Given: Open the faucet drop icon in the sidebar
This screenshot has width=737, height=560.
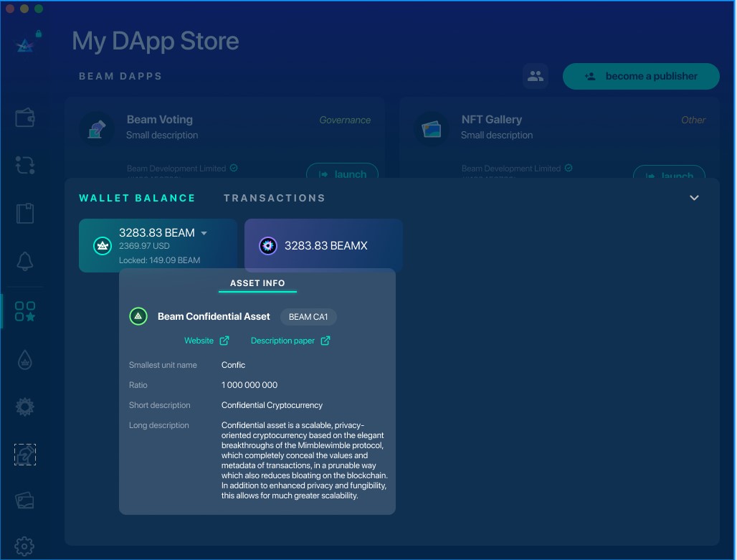Looking at the screenshot, I should tap(25, 361).
